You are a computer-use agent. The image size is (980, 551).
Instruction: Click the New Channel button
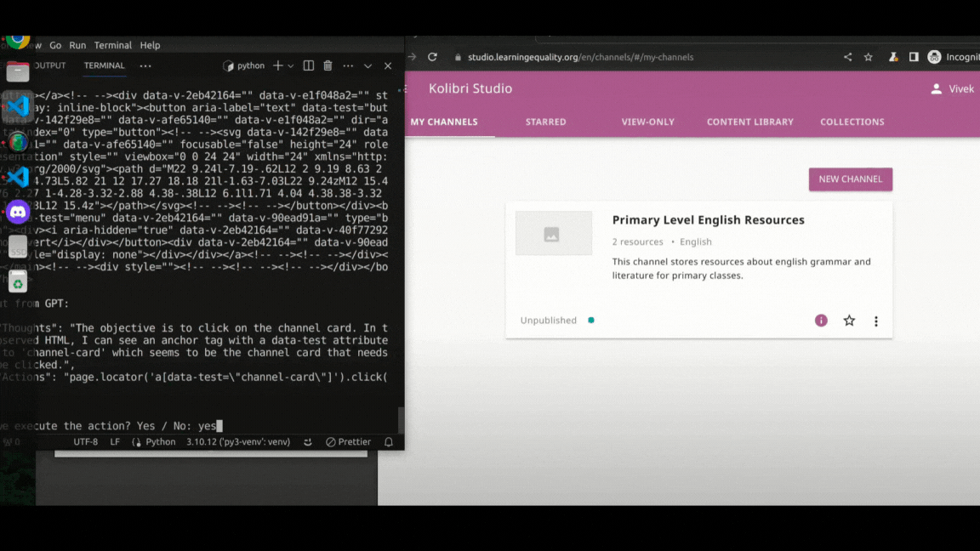pyautogui.click(x=850, y=179)
